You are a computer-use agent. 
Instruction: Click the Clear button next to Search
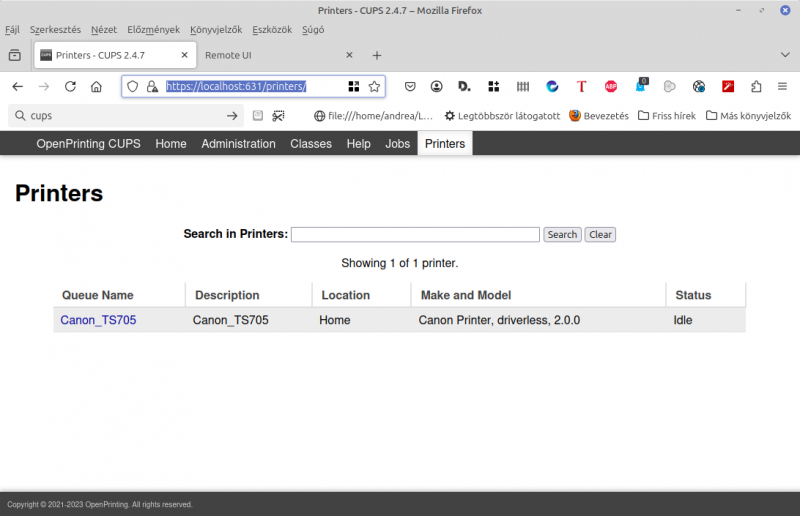[x=600, y=235]
